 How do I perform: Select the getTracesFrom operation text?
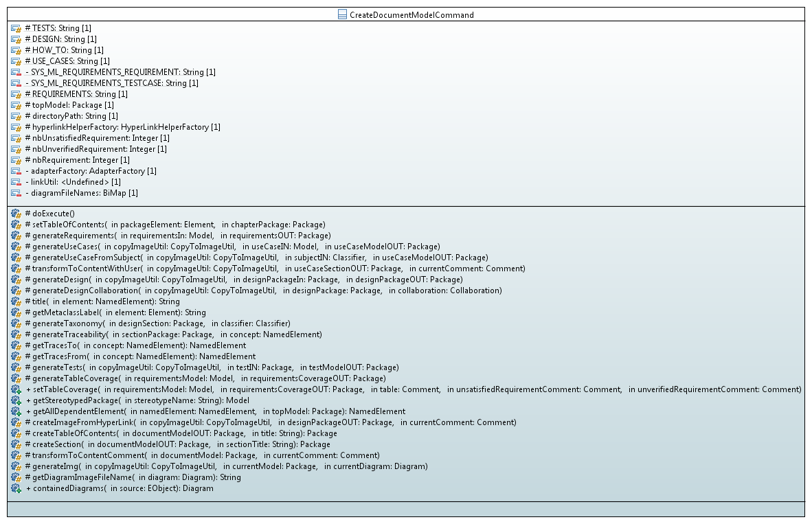140,356
